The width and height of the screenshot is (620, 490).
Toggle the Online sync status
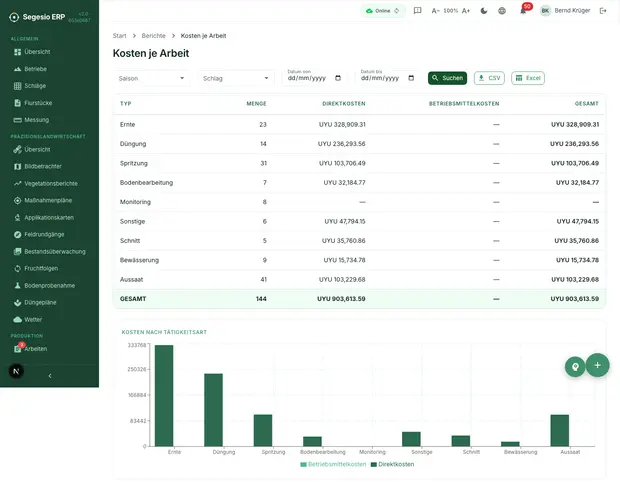(382, 11)
